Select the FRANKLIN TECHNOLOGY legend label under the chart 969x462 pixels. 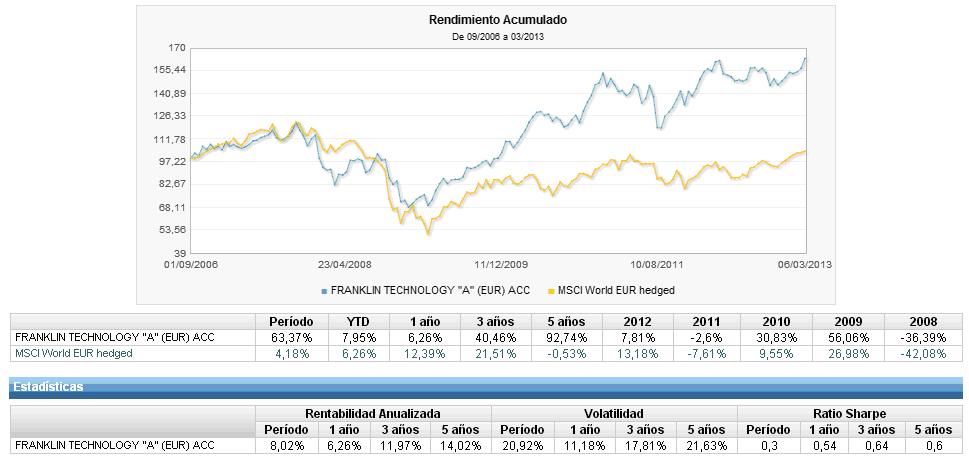click(423, 291)
